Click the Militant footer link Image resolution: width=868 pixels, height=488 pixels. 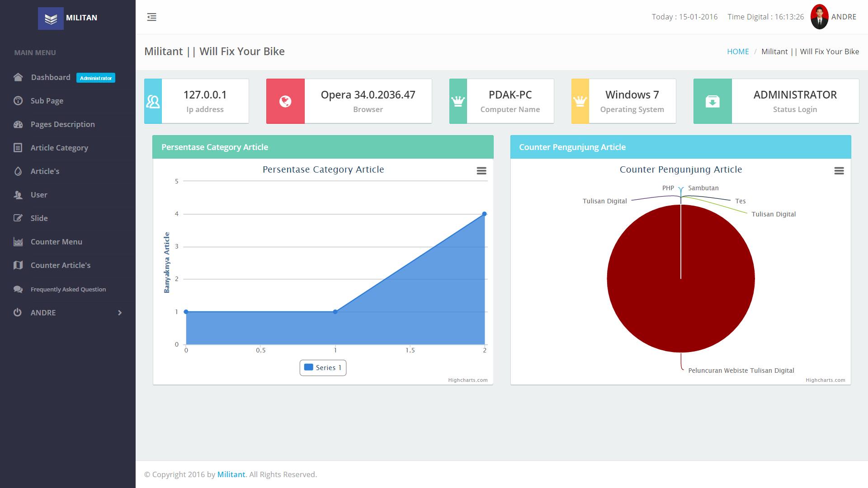231,474
